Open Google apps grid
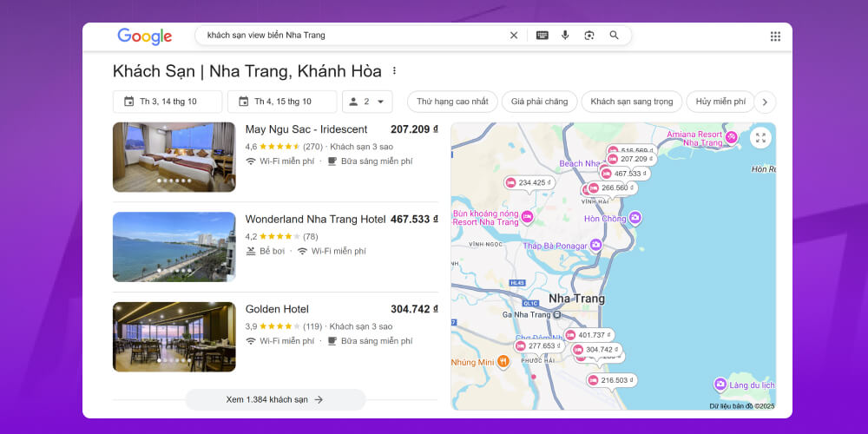 point(775,36)
